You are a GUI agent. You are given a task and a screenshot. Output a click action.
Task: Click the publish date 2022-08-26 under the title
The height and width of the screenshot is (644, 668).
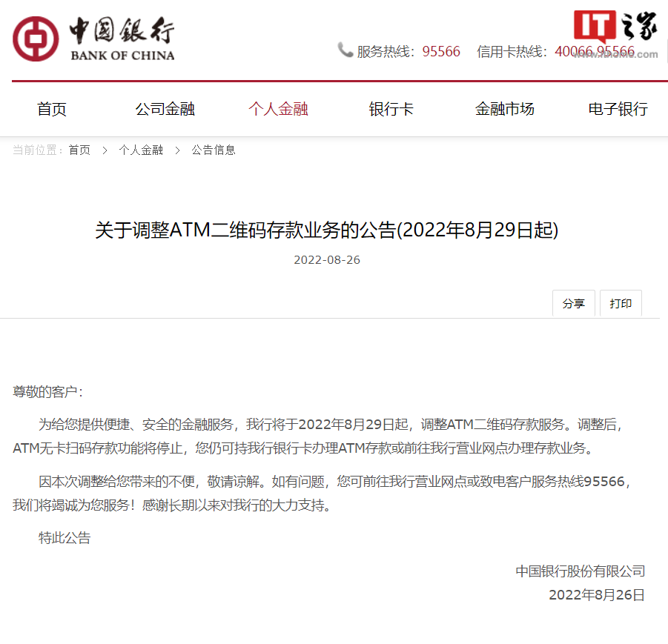pyautogui.click(x=327, y=260)
